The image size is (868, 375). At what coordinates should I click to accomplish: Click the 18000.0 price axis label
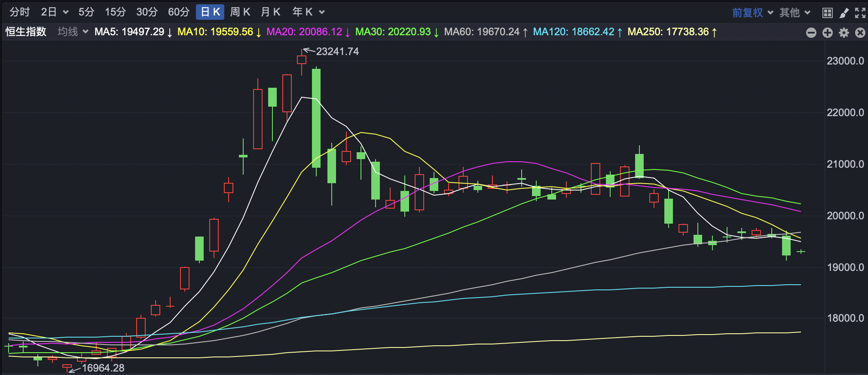845,318
